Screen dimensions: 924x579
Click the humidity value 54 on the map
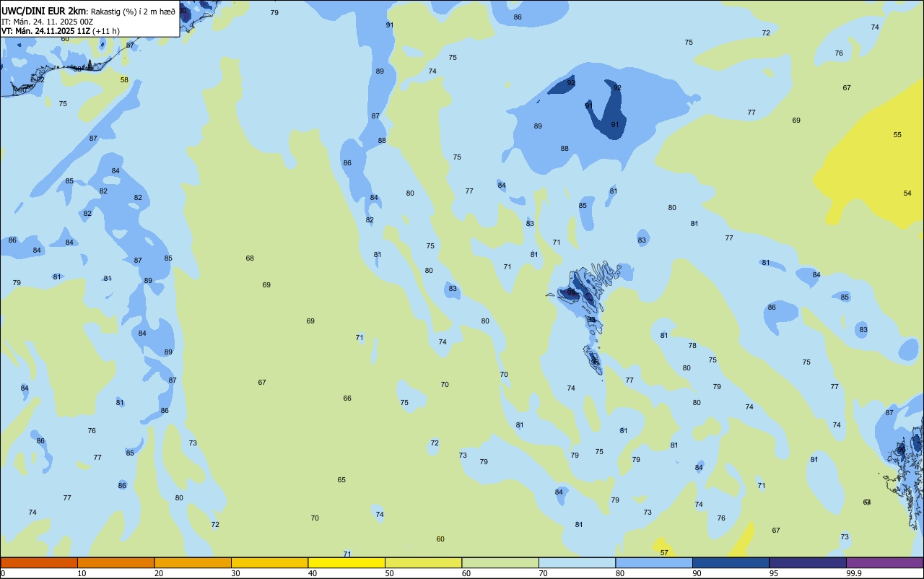[x=907, y=193]
